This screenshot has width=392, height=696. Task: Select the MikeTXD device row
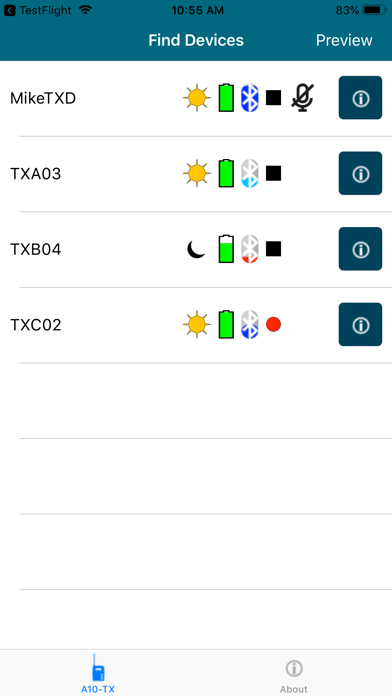196,99
